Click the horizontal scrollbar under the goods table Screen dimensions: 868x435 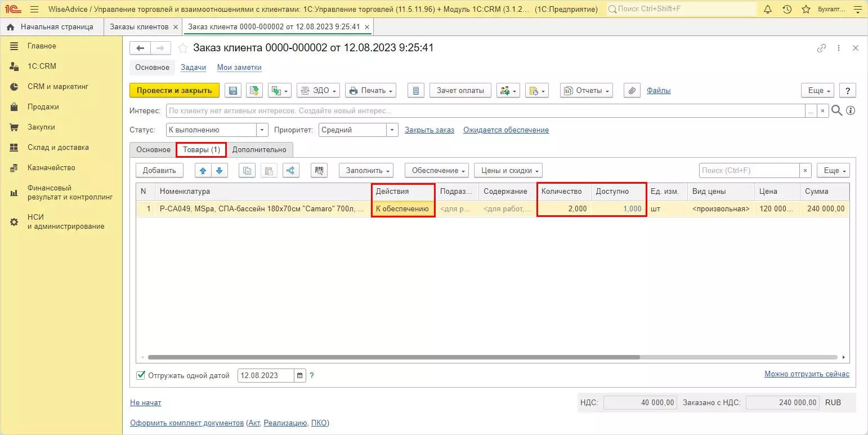(x=394, y=357)
